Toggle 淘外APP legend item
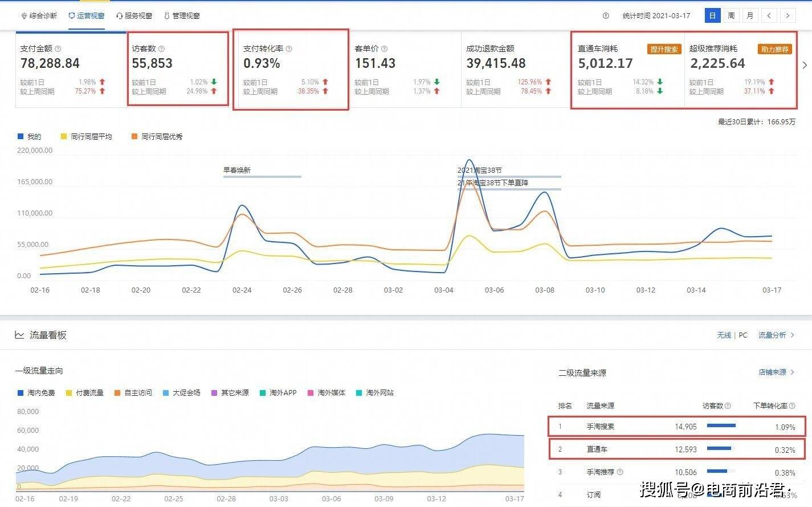812x507 pixels. coord(278,393)
